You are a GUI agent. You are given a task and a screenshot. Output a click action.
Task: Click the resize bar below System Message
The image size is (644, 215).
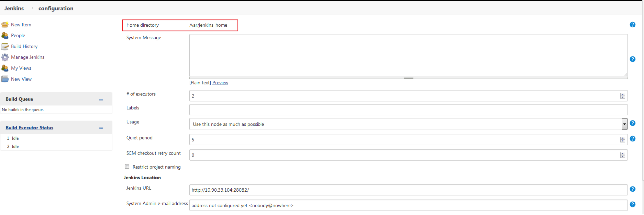click(x=408, y=78)
